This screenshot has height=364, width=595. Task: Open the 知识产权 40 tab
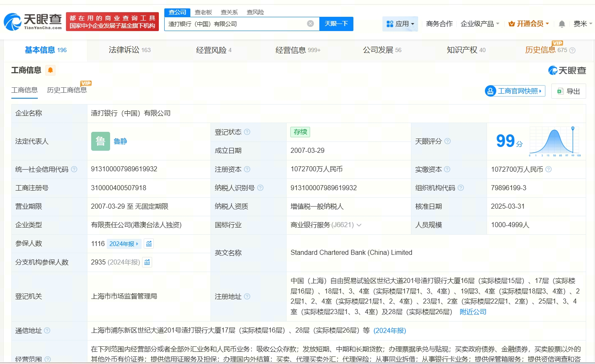pyautogui.click(x=466, y=50)
